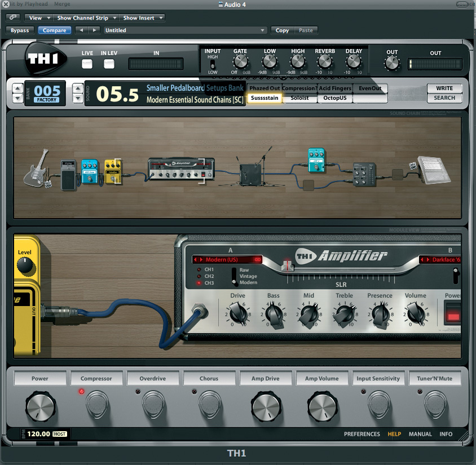Select the EvenOut sound slot

click(x=370, y=88)
